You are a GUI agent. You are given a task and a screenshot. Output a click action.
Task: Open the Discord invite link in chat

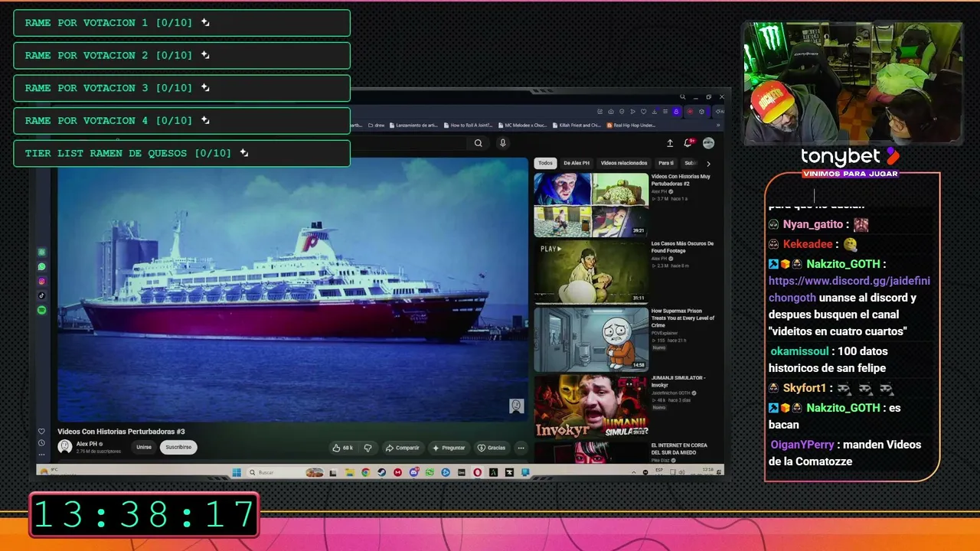coord(849,289)
